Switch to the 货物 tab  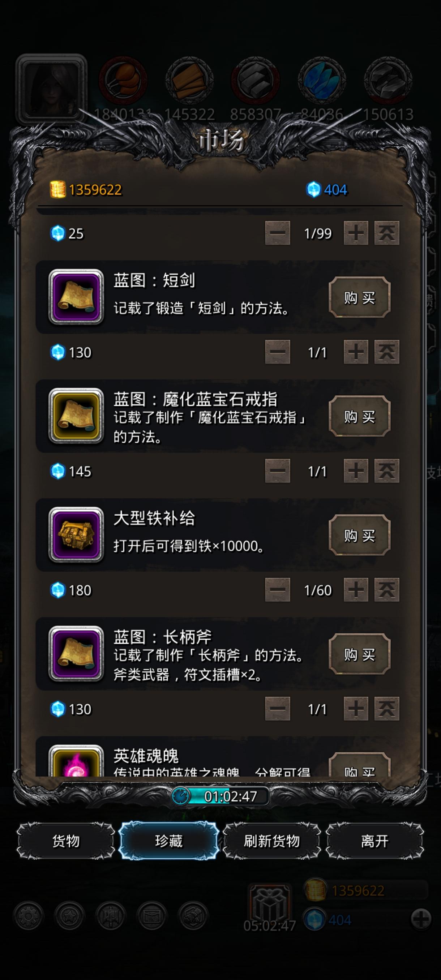tap(66, 841)
